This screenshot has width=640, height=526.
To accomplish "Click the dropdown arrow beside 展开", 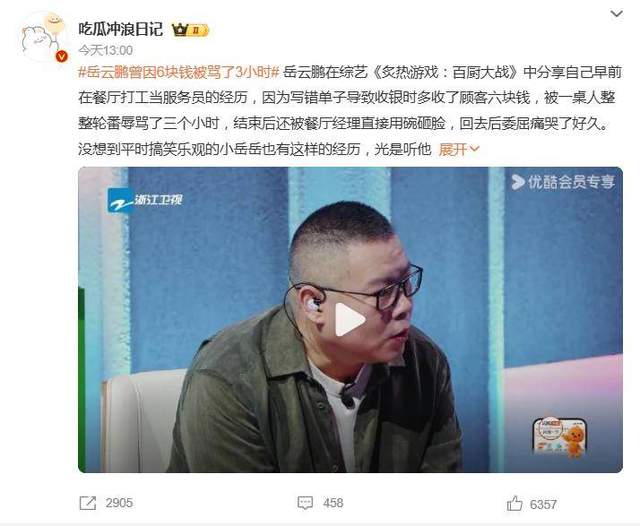I will (x=474, y=149).
